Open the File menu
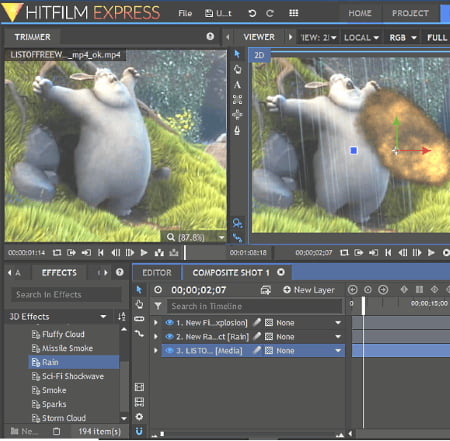 (x=185, y=13)
